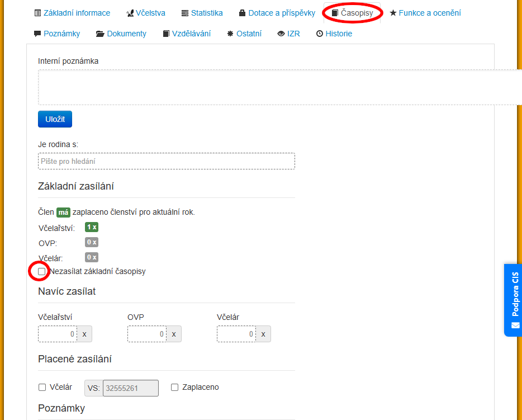Enable Nezasílat základní časopisy checkbox

(x=42, y=271)
